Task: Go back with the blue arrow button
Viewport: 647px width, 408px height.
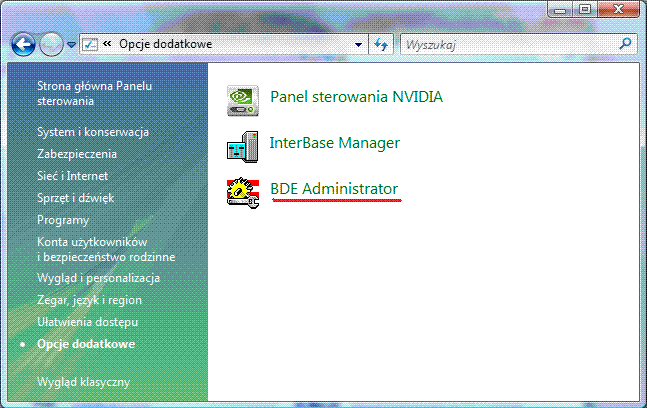Action: click(x=23, y=44)
